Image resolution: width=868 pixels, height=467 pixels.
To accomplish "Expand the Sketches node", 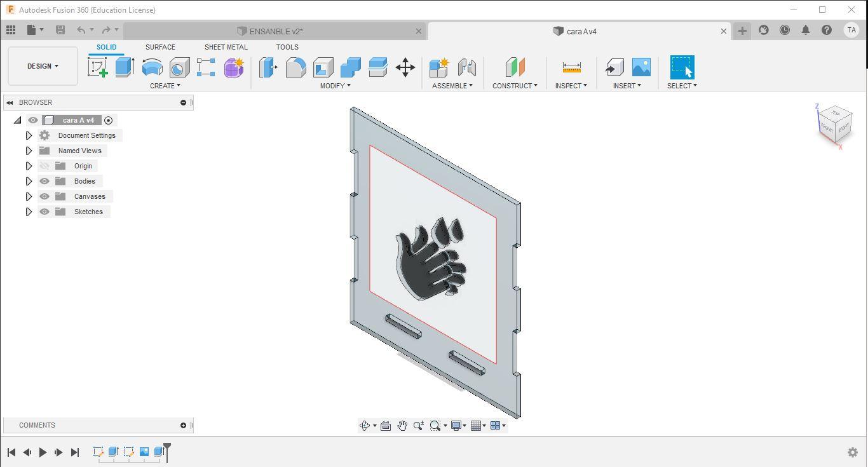I will [x=29, y=212].
